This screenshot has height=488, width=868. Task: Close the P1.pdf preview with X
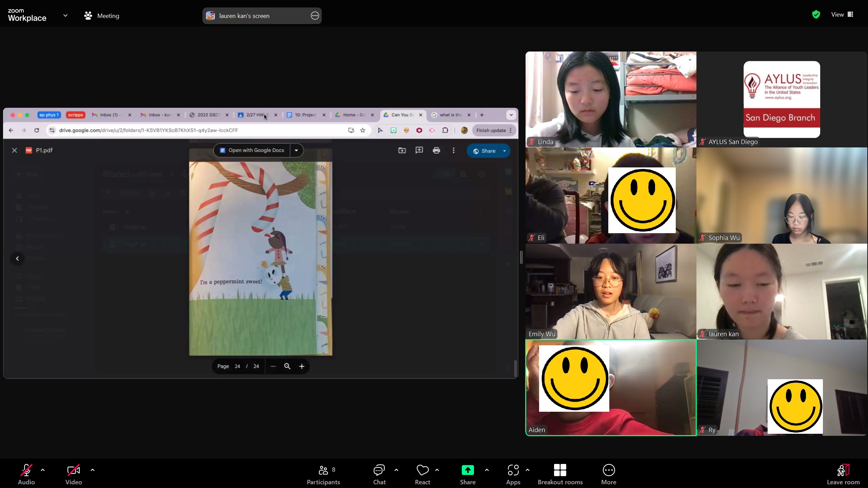[x=14, y=150]
